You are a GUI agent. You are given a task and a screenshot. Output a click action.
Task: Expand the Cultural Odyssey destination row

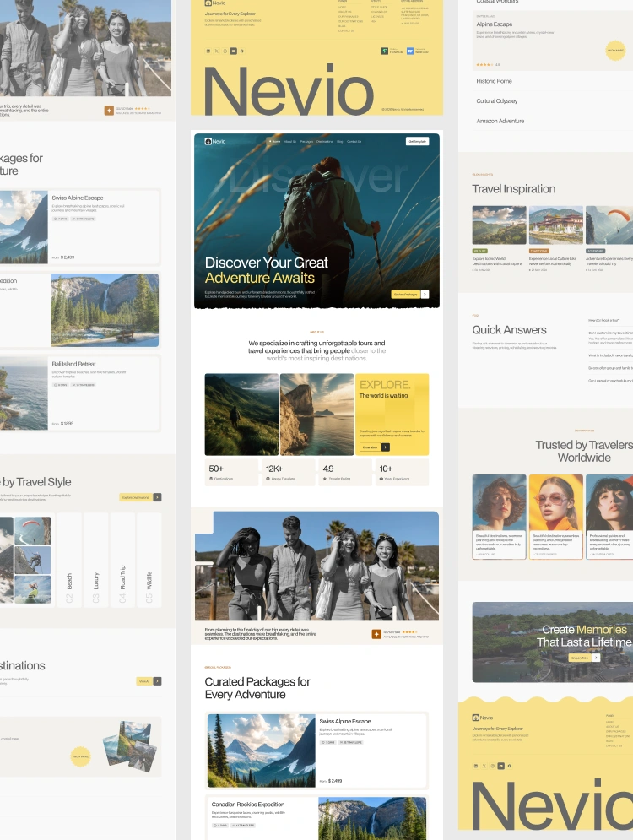[552, 100]
